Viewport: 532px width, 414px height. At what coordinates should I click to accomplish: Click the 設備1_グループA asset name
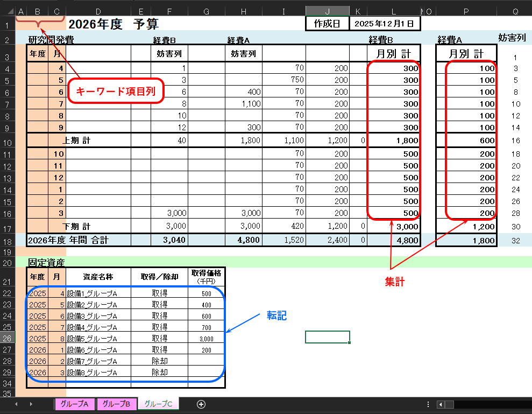[x=98, y=293]
